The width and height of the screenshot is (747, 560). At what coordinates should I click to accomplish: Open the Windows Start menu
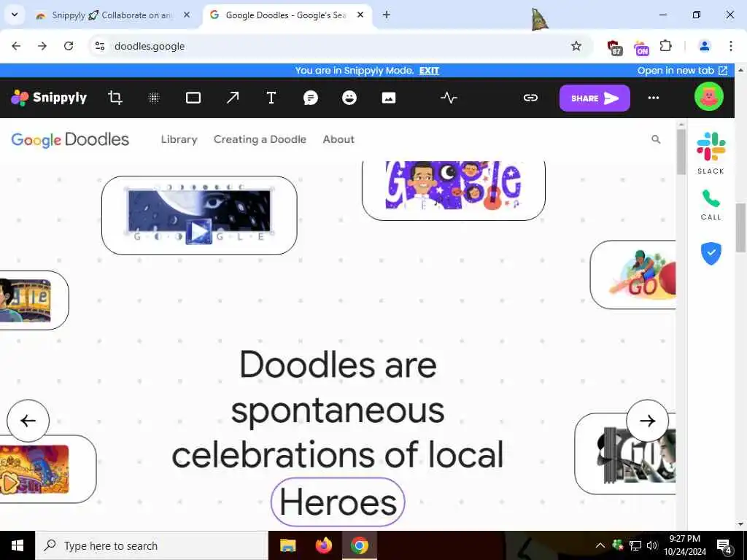pos(18,545)
